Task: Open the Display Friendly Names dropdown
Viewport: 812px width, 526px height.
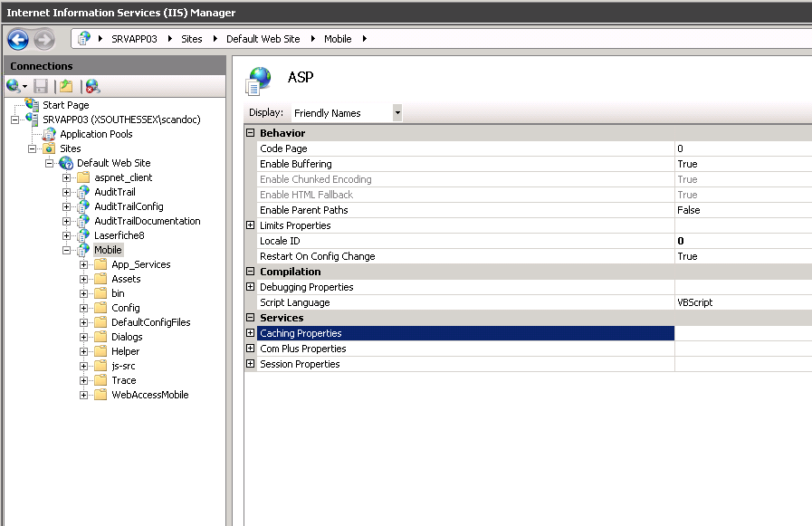Action: (397, 113)
